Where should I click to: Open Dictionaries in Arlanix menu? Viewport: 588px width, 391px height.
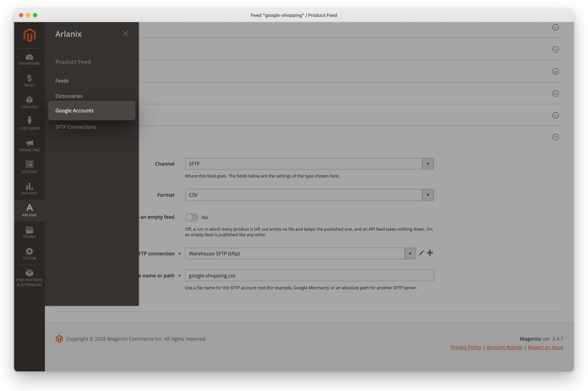click(x=69, y=96)
